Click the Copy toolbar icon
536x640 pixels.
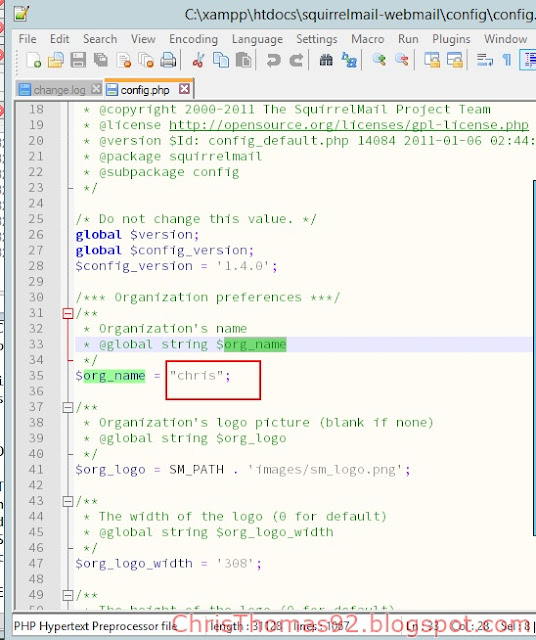[x=221, y=60]
